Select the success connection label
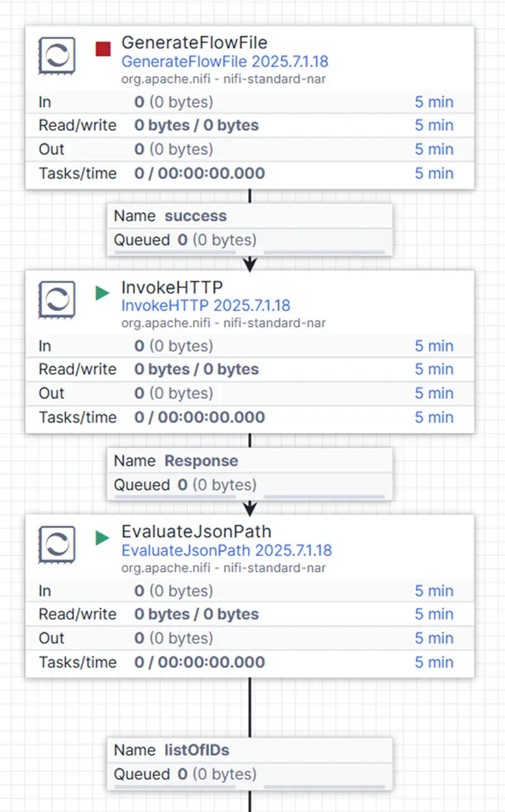505x812 pixels. [x=196, y=216]
